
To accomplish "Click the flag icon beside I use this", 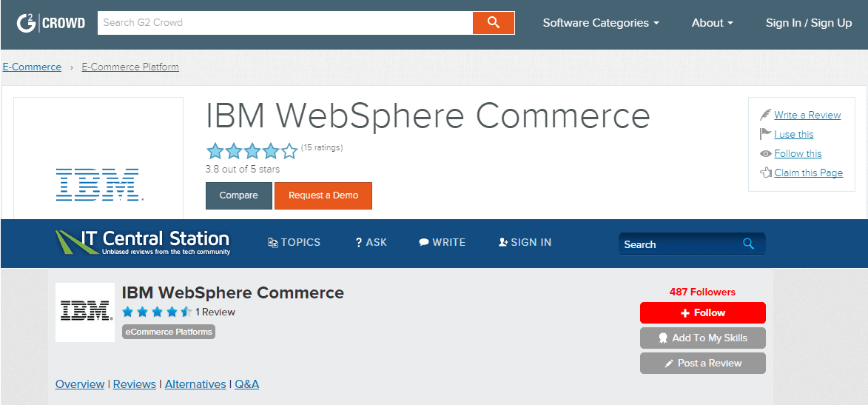I will 766,134.
